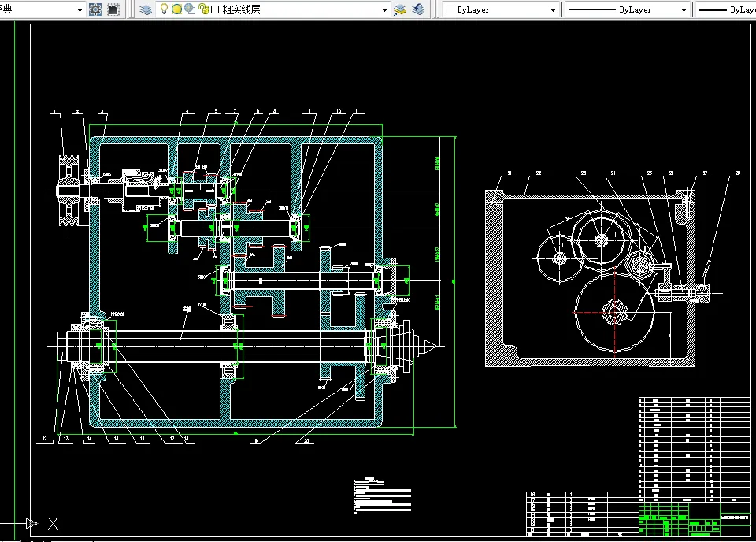The image size is (756, 542).
Task: Expand the 粗实线层 layer dropdown
Action: coord(384,9)
